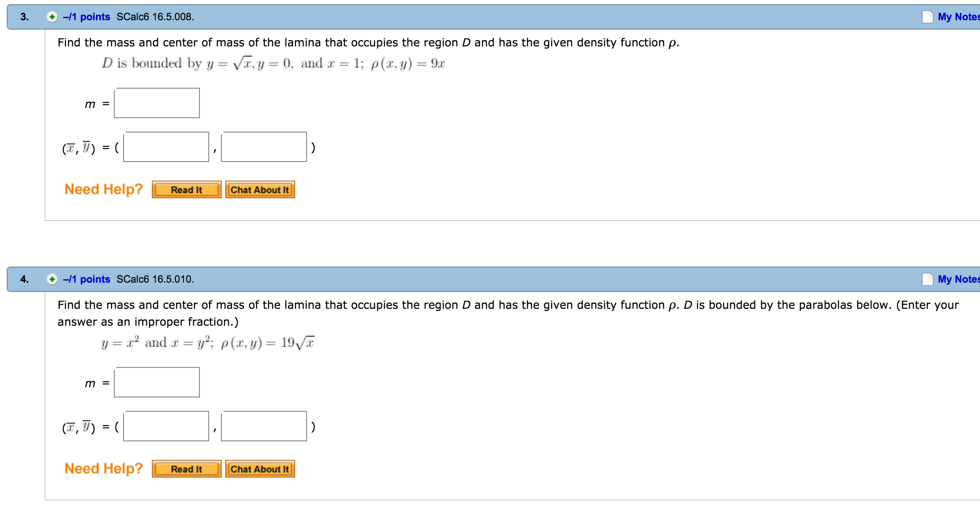The width and height of the screenshot is (980, 524).
Task: Select the x-bar answer box in problem 4
Action: point(166,427)
